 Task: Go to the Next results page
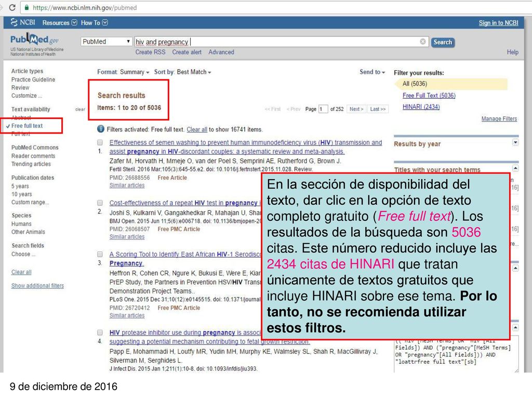tap(356, 109)
